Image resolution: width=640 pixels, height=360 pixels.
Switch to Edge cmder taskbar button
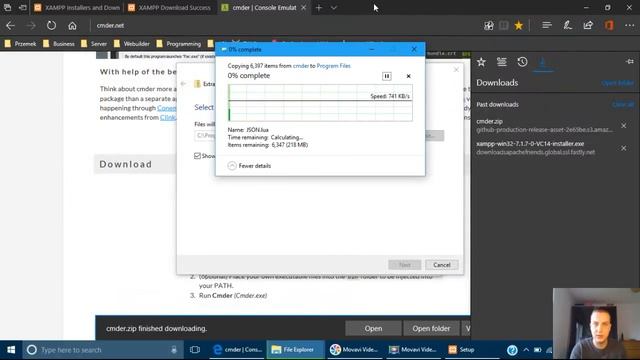click(237, 350)
